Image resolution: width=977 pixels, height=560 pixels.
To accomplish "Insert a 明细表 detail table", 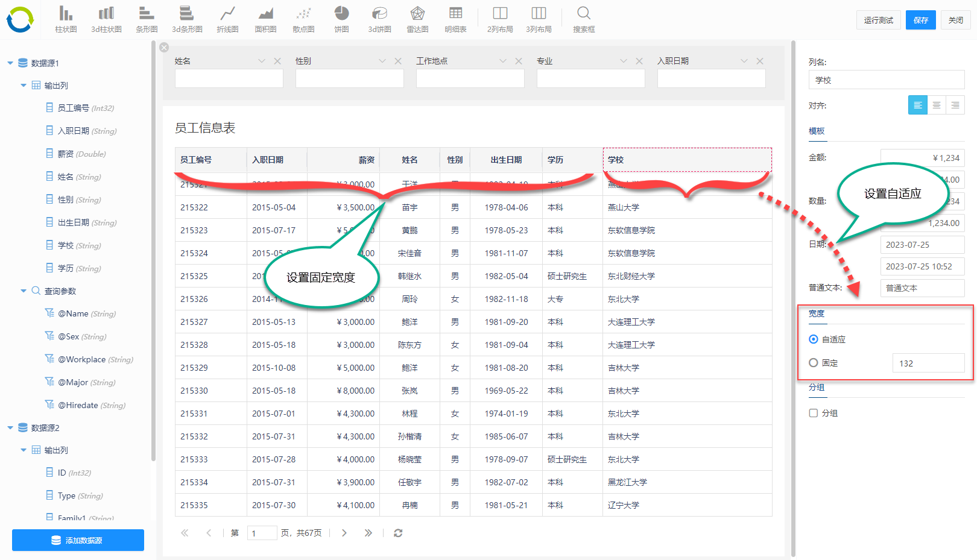I will [455, 19].
